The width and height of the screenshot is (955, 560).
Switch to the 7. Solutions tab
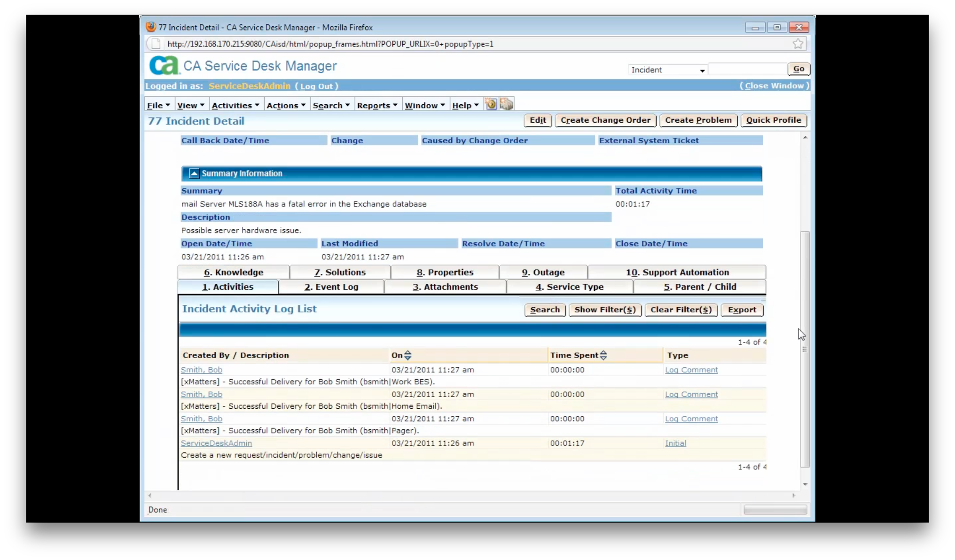340,272
